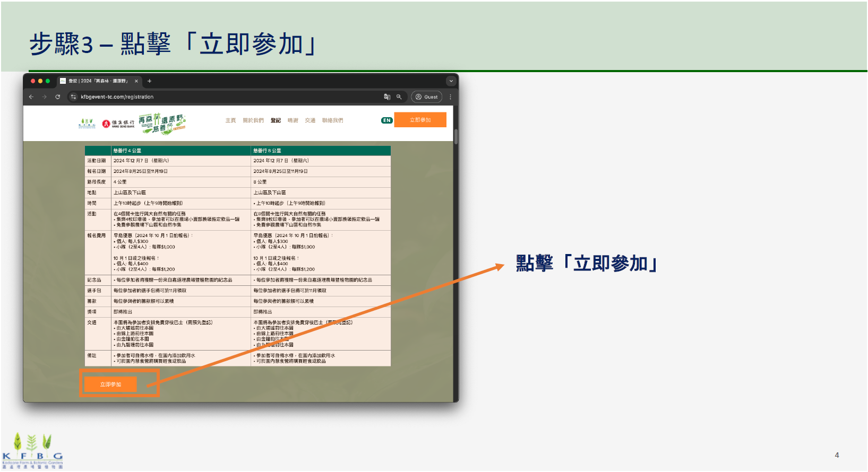
Task: Open the 交通 menu item
Action: (310, 120)
